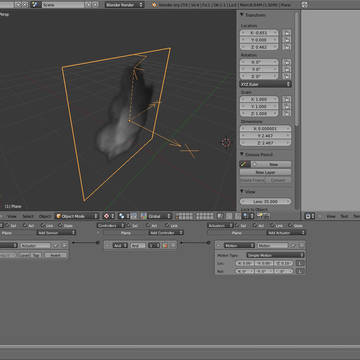Collapse the Transform panel

point(242,15)
